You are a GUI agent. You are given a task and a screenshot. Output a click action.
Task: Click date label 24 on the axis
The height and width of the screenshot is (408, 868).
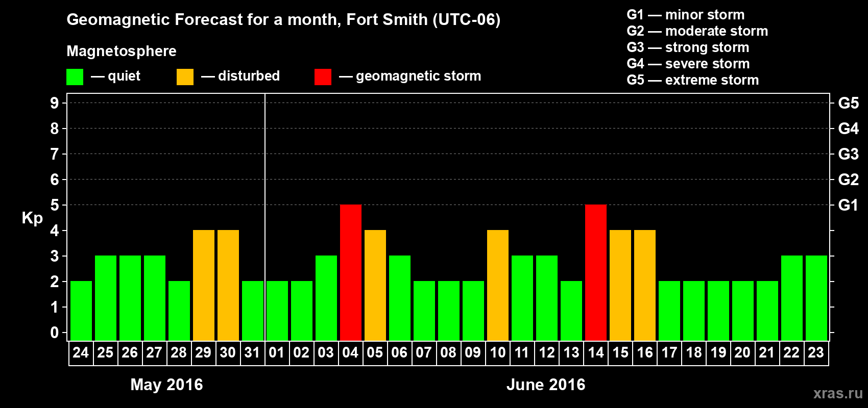(x=81, y=353)
